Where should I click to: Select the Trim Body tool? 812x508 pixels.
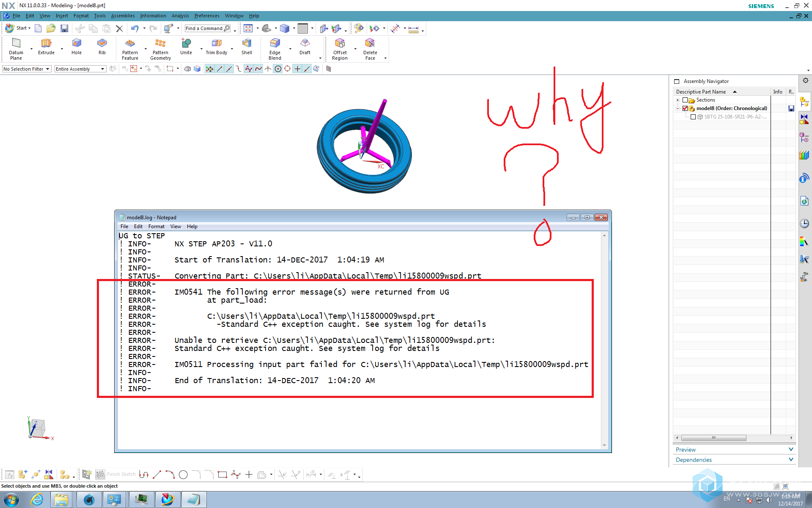(x=217, y=47)
